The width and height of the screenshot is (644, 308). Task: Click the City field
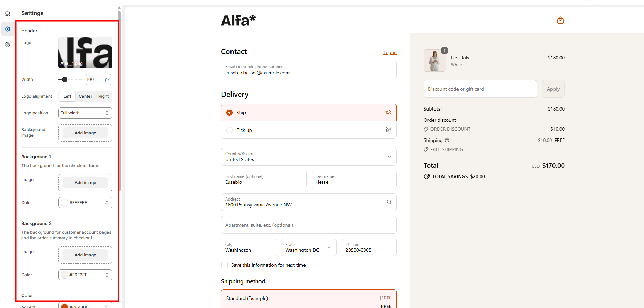[249, 247]
